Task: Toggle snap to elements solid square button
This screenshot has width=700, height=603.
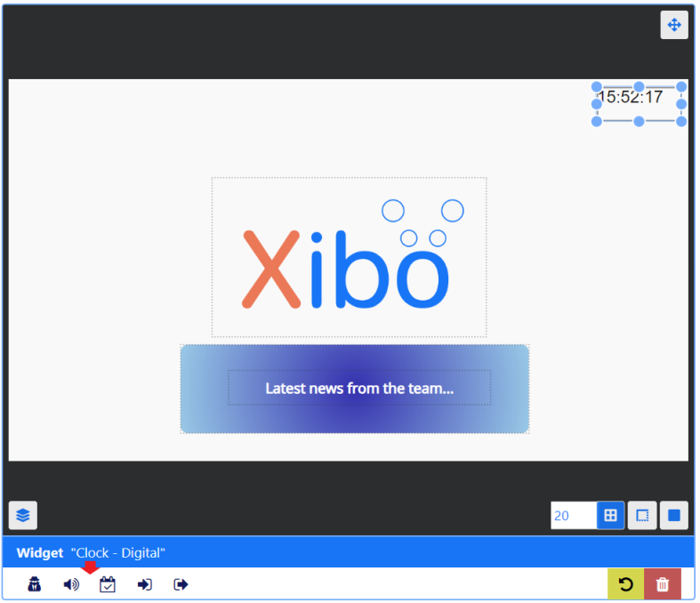Action: (674, 515)
